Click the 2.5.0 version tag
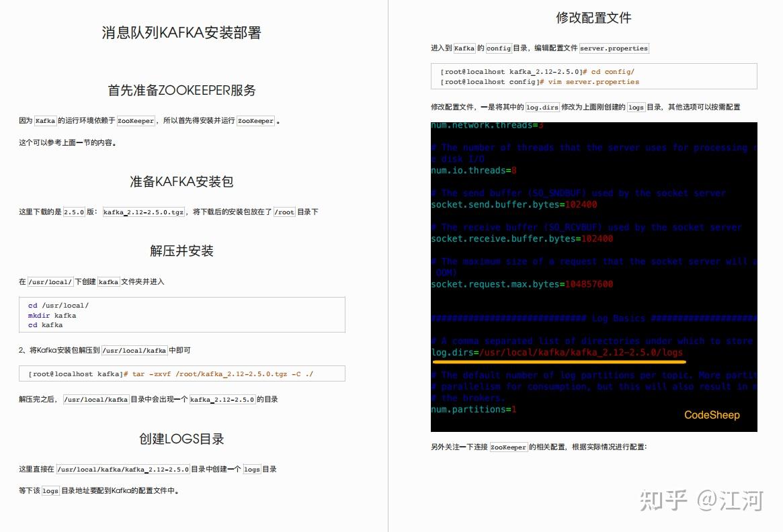Viewport: 783px width, 532px height. click(73, 212)
